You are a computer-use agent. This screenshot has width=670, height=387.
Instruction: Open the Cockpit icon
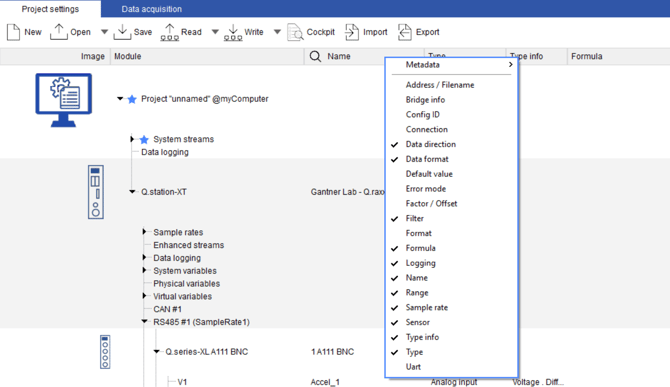coord(295,32)
